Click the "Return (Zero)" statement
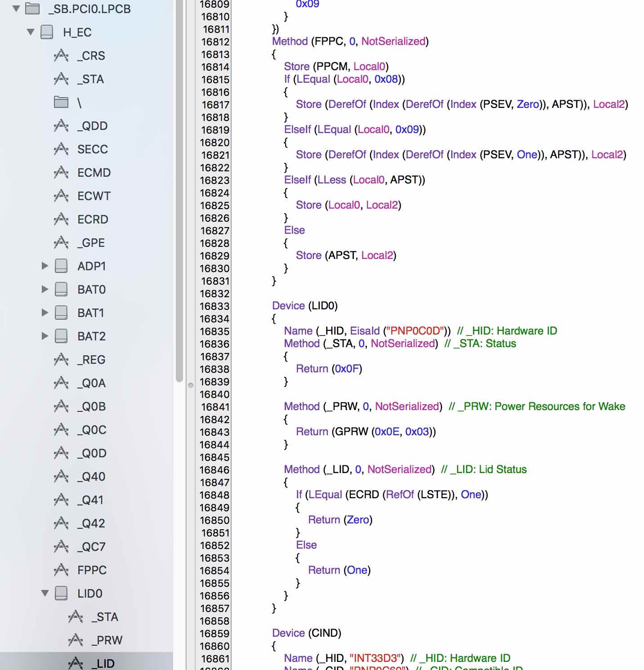 [340, 520]
